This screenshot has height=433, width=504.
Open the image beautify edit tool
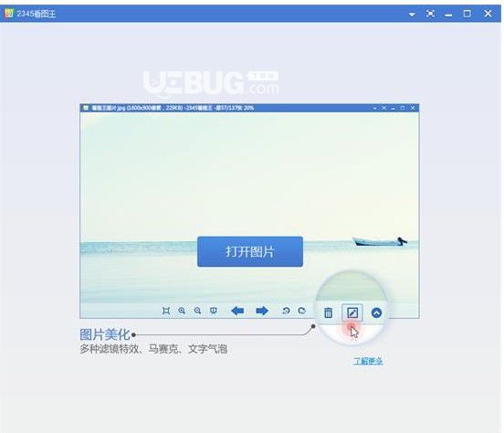352,312
